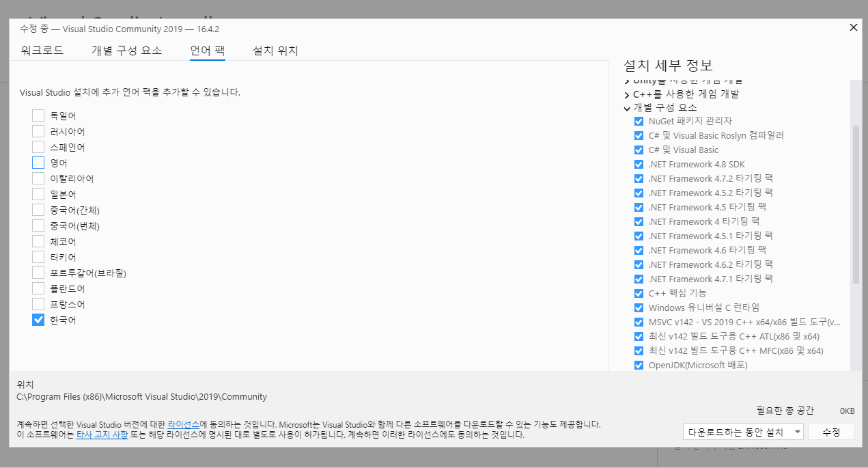Viewport: 868px width, 468px height.
Task: Tick the 프랑스어 checkbox
Action: [38, 304]
